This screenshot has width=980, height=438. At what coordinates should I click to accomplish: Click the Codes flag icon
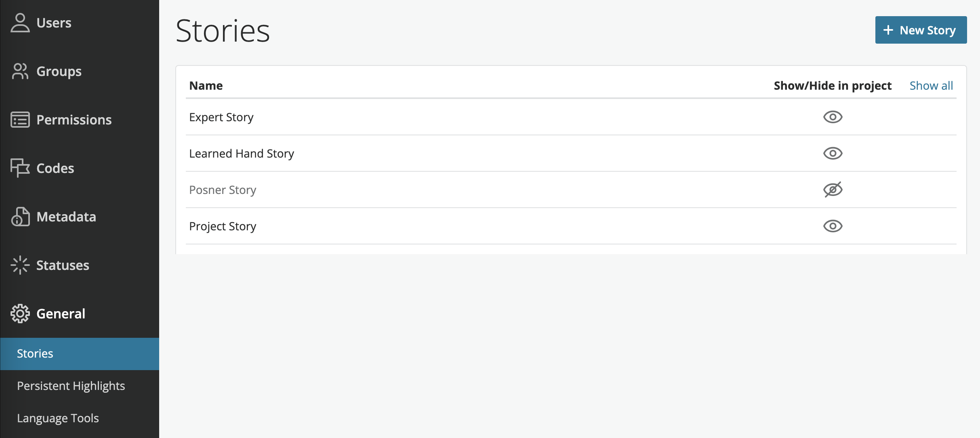click(x=20, y=168)
